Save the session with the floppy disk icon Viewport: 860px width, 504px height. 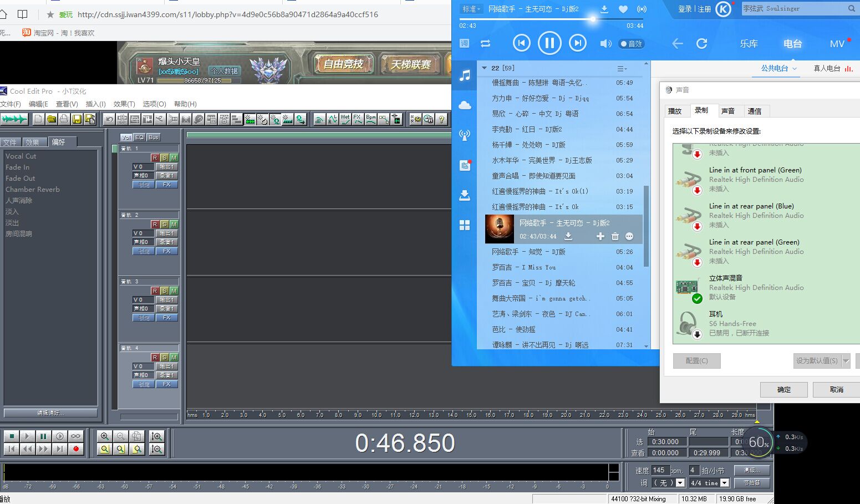pos(77,119)
